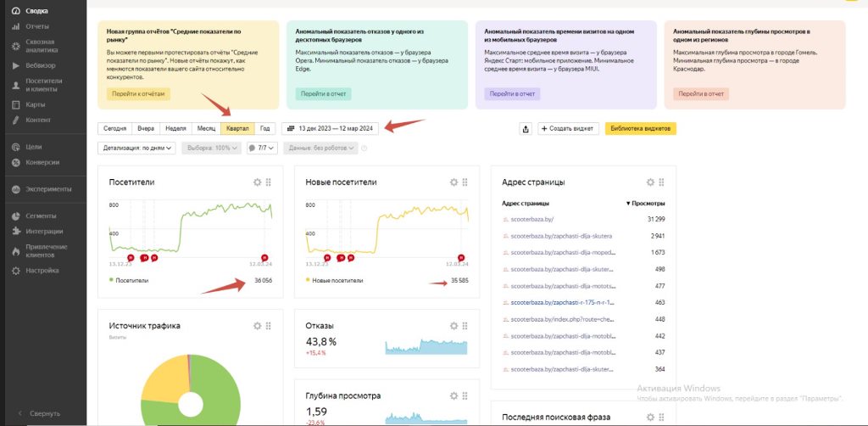Open the date range 13 дек 2023 — 12 мар 2024
This screenshot has width=868, height=426.
coord(331,128)
